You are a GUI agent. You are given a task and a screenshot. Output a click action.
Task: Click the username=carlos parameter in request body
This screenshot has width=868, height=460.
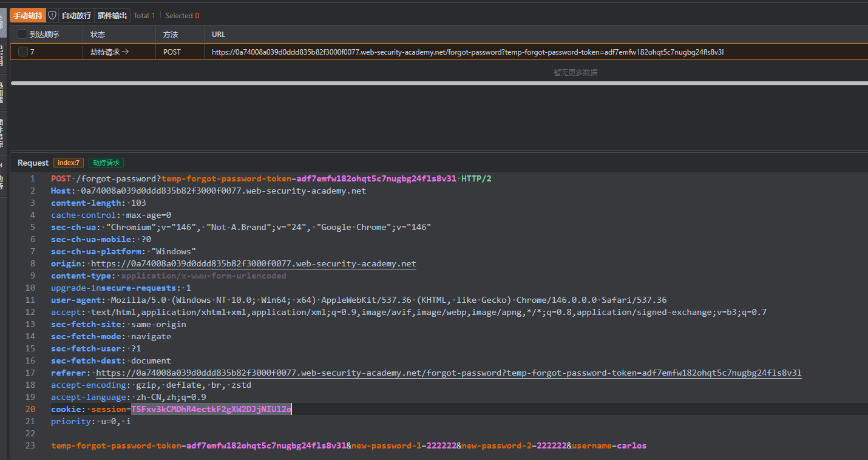[x=609, y=445]
